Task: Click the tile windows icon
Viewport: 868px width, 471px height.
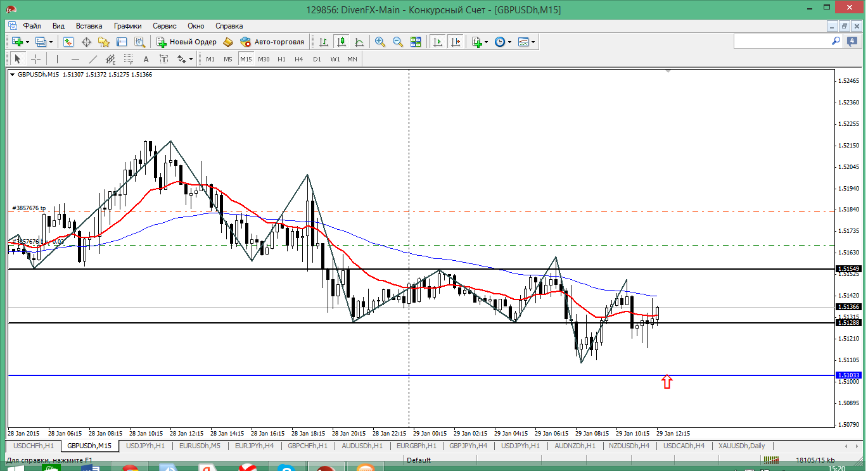Action: tap(416, 42)
